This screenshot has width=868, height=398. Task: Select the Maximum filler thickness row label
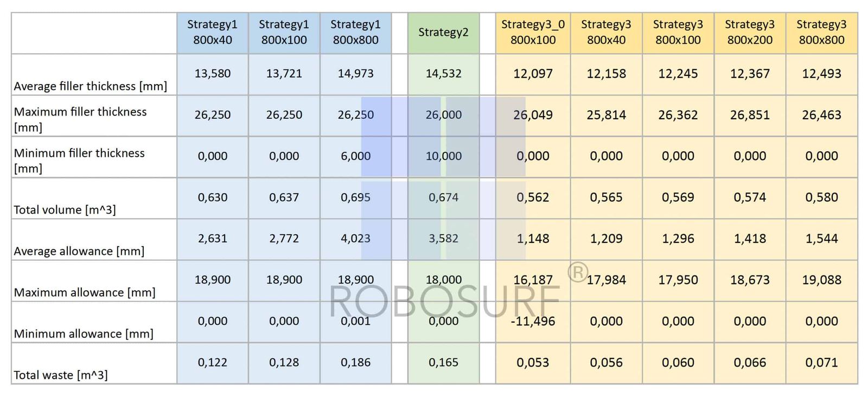(x=80, y=119)
